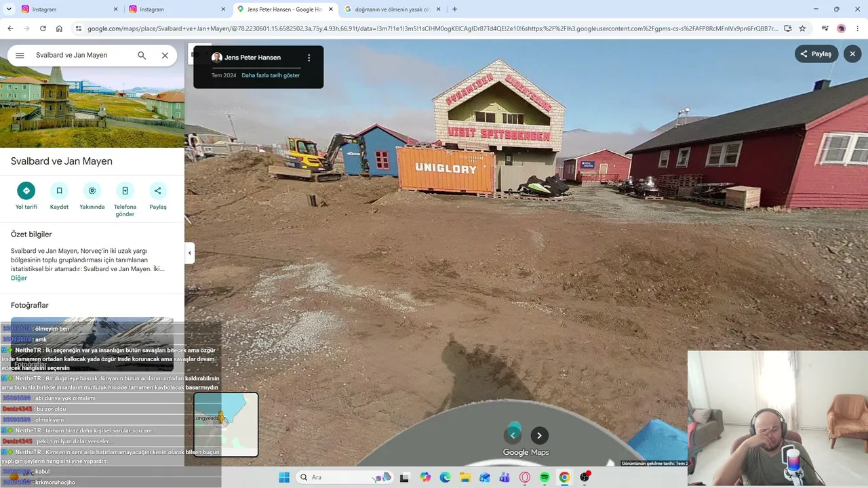The image size is (868, 488).
Task: Open the media control icon in Chrome
Action: (x=825, y=28)
